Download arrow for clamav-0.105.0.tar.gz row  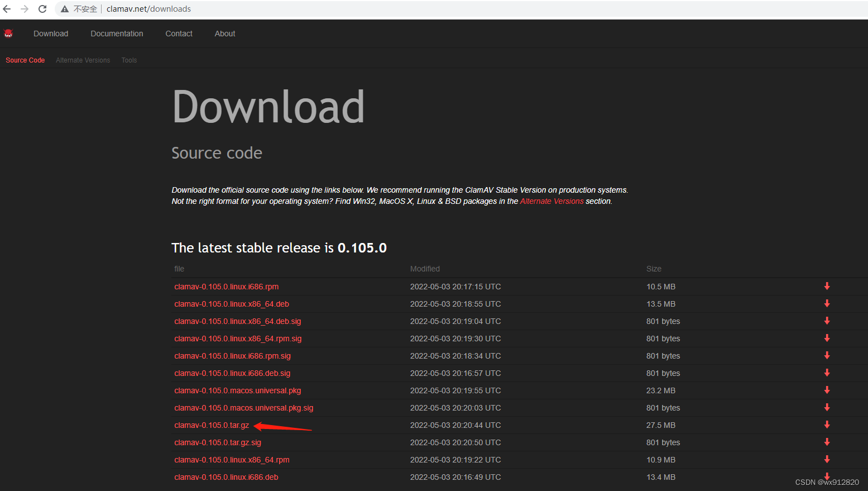(827, 425)
